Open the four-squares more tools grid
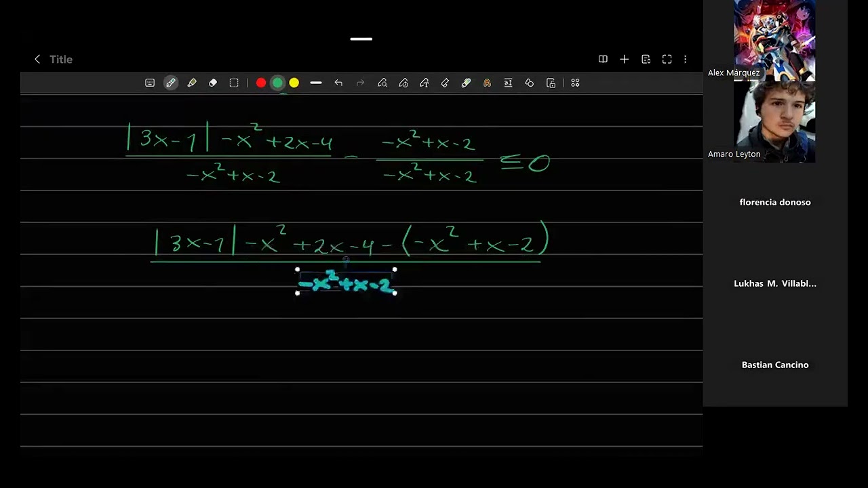 (575, 83)
